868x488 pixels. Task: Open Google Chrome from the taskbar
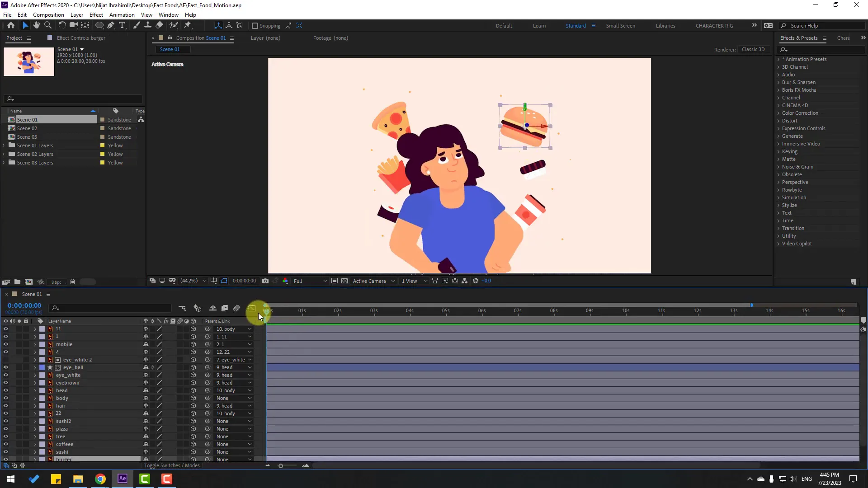(100, 479)
